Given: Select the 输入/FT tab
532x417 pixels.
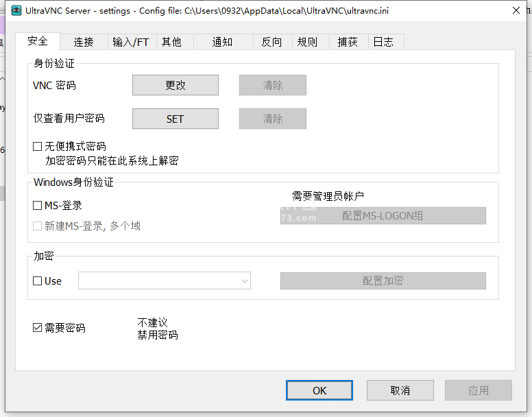Looking at the screenshot, I should coord(131,42).
